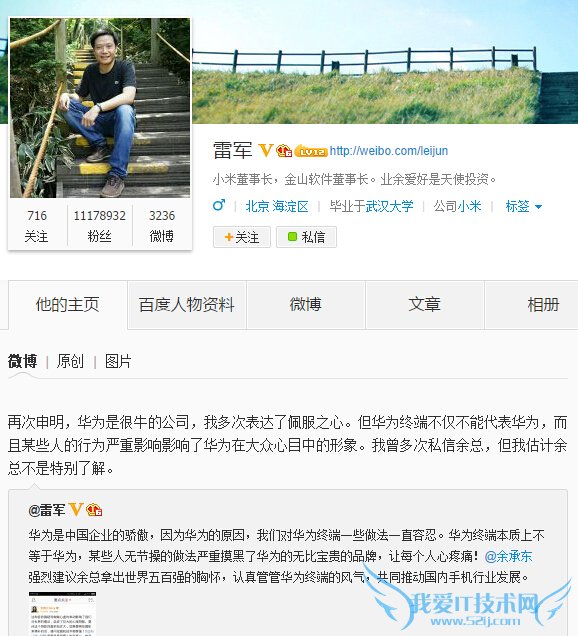Viewport: 578px width, 636px height.
Task: Click the green icon on 私信 button
Action: pyautogui.click(x=292, y=236)
